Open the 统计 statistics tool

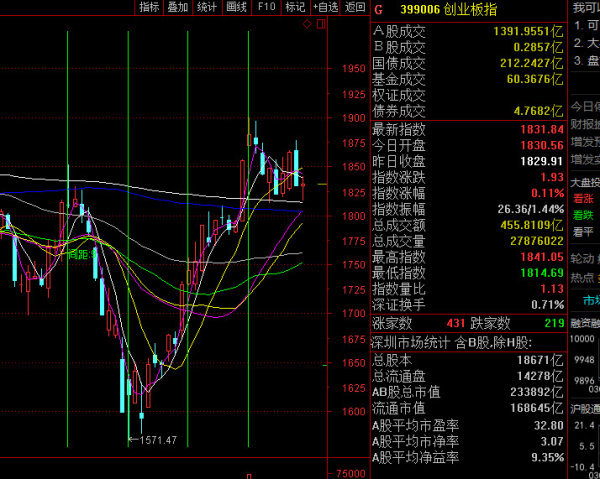point(207,7)
